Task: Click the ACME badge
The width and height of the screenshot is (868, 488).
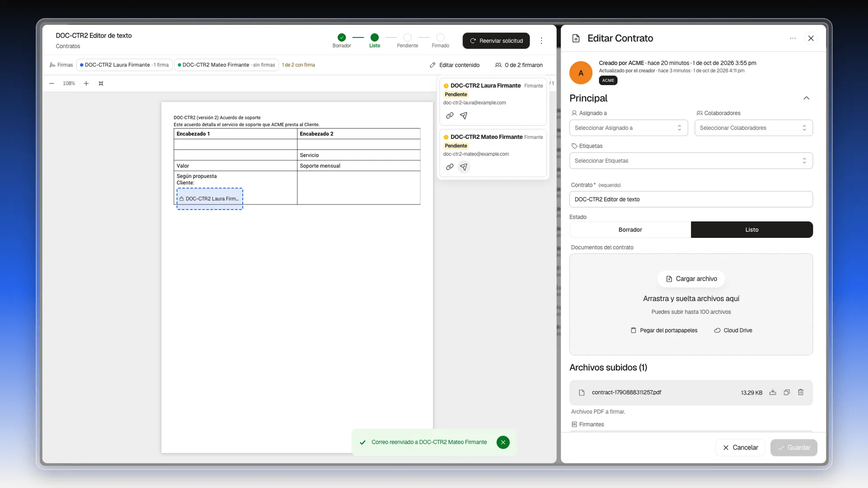Action: [x=608, y=80]
